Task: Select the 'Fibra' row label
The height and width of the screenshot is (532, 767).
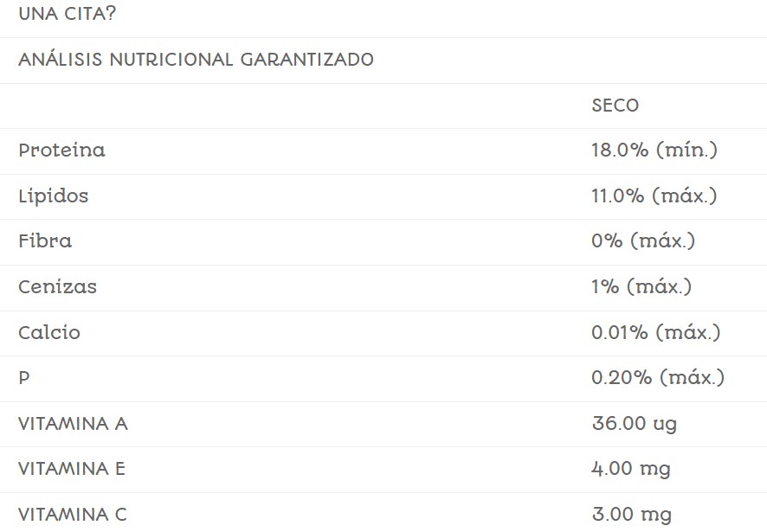Action: [x=45, y=241]
